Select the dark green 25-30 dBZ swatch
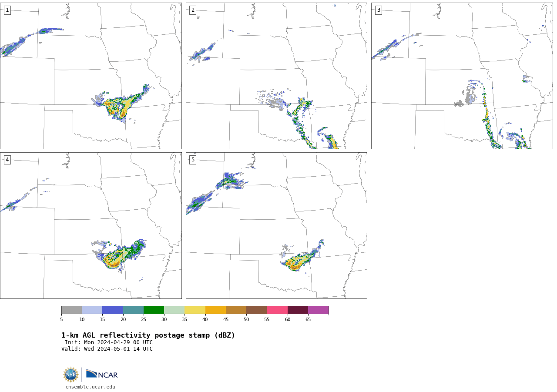 point(154,310)
